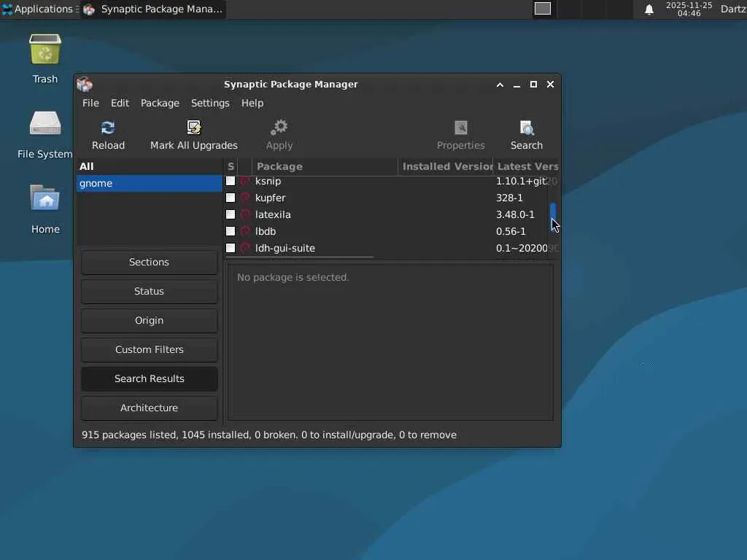Screen dimensions: 747x560
Task: Open the Properties toolbar icon
Action: click(461, 128)
